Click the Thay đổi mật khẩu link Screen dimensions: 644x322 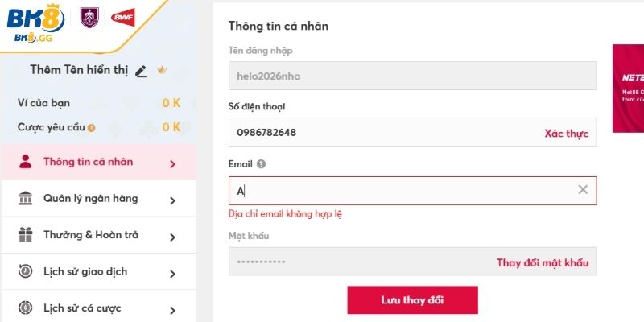coord(542,262)
